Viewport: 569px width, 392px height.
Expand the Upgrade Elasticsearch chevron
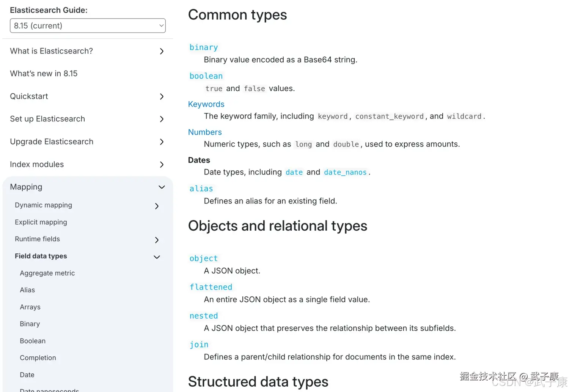tap(162, 142)
